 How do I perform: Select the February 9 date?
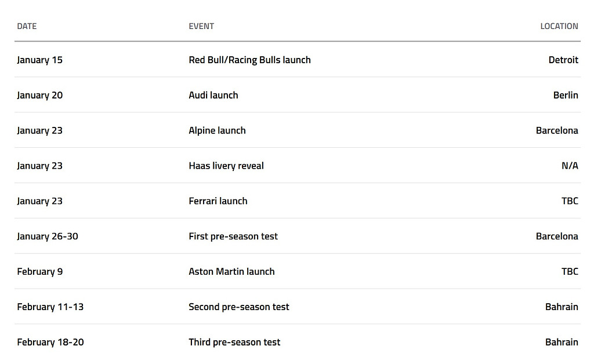pyautogui.click(x=39, y=271)
